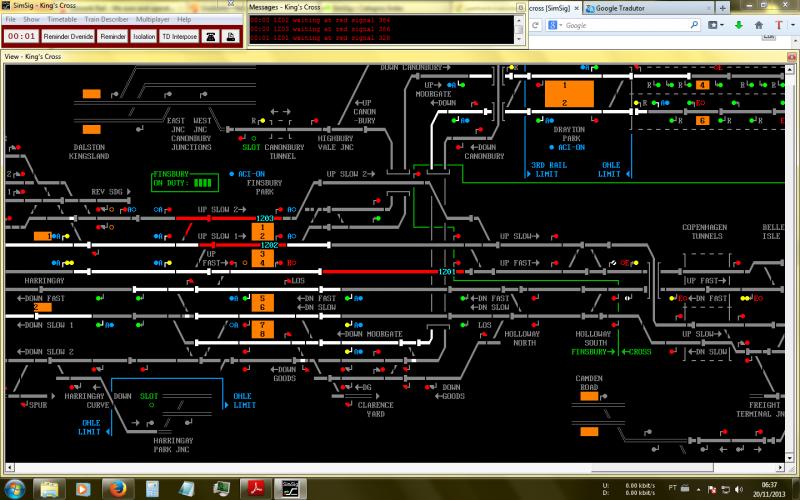Click right arrow of view's horizontal scrollbar

(781, 467)
